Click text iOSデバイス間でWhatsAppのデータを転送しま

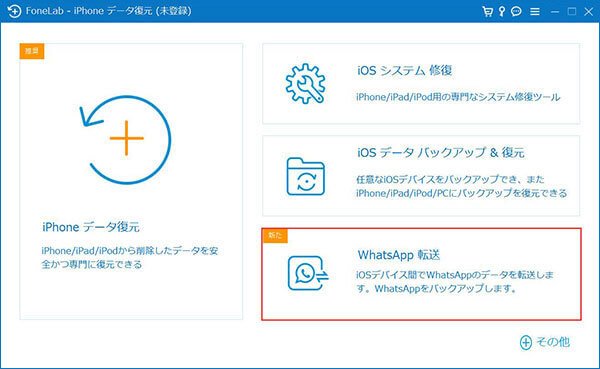coord(455,275)
